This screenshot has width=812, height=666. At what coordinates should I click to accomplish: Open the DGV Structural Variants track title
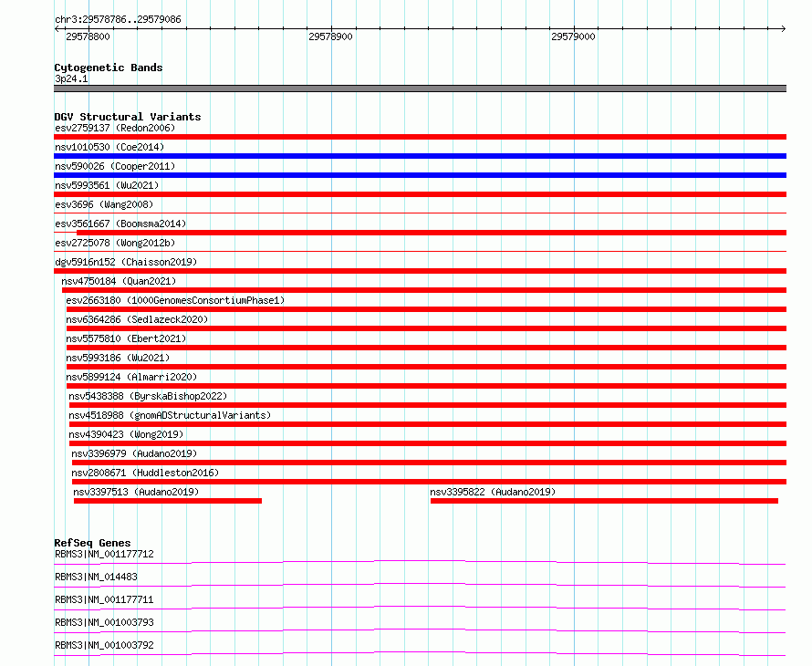pyautogui.click(x=128, y=117)
